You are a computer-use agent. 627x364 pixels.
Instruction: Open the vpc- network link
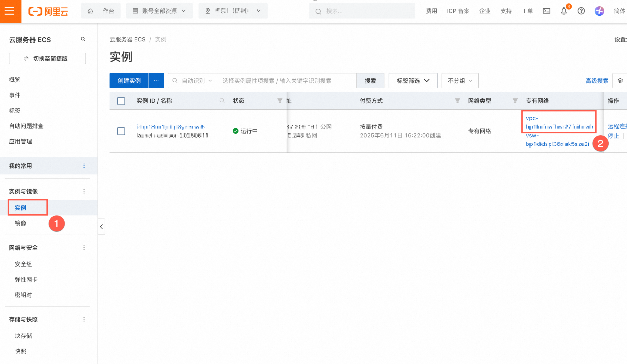point(559,122)
